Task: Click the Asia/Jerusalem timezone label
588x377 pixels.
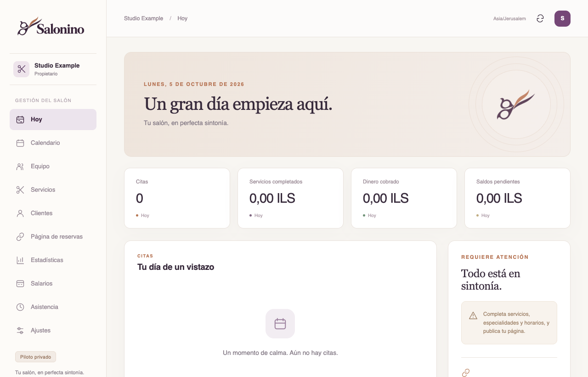Action: coord(509,19)
